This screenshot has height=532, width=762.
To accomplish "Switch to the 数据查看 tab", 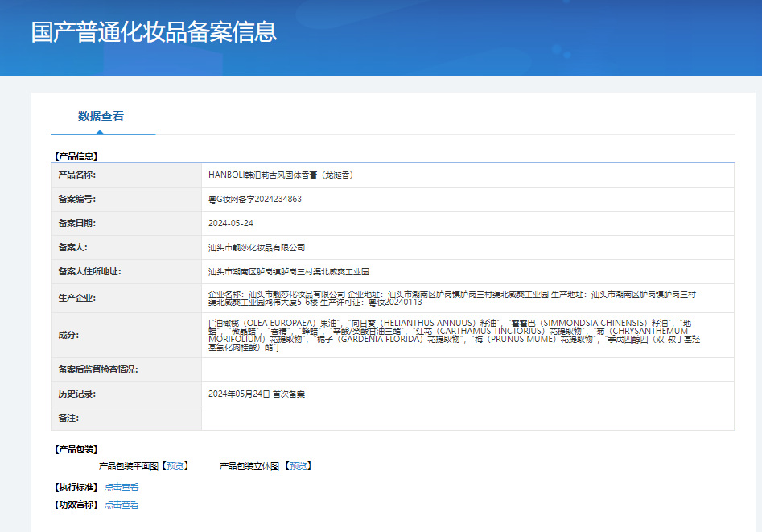I will pos(101,116).
